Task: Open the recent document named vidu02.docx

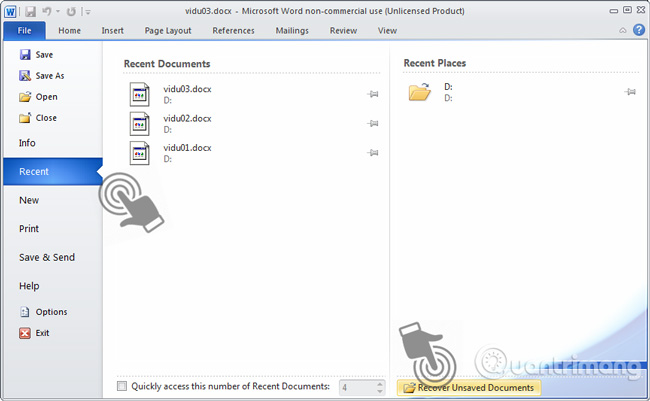Action: 187,118
